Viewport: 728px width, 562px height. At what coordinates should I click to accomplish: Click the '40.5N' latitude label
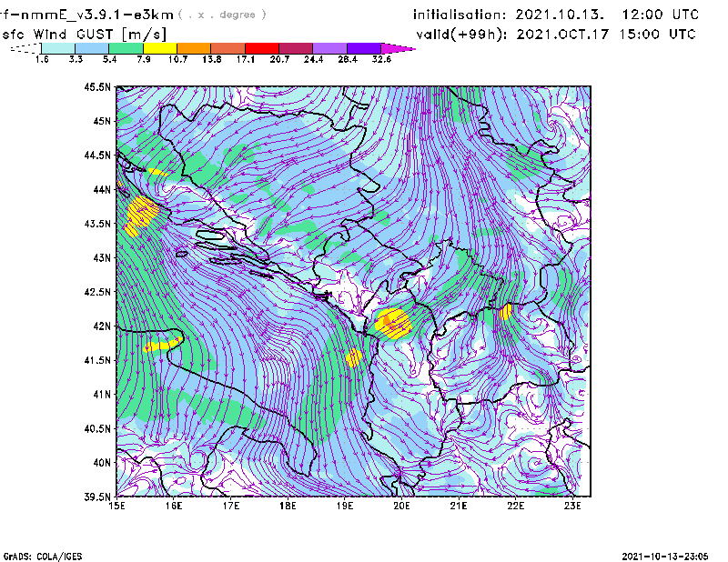click(x=97, y=428)
